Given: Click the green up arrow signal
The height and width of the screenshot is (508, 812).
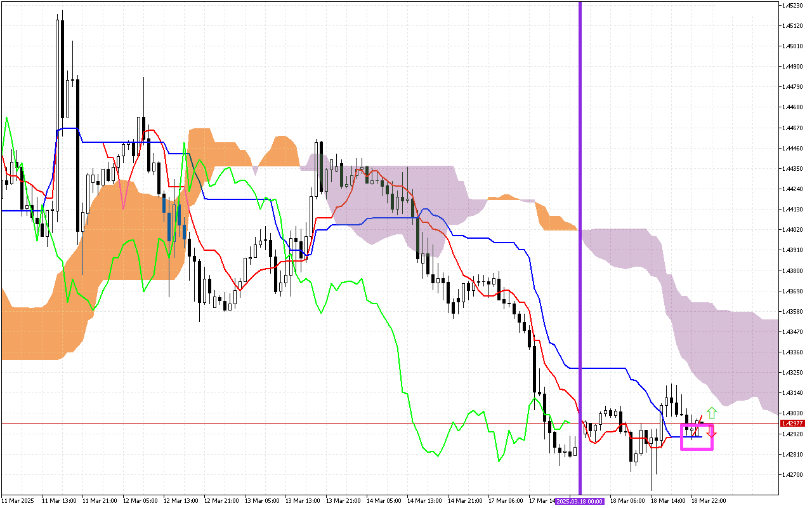Looking at the screenshot, I should pos(712,412).
